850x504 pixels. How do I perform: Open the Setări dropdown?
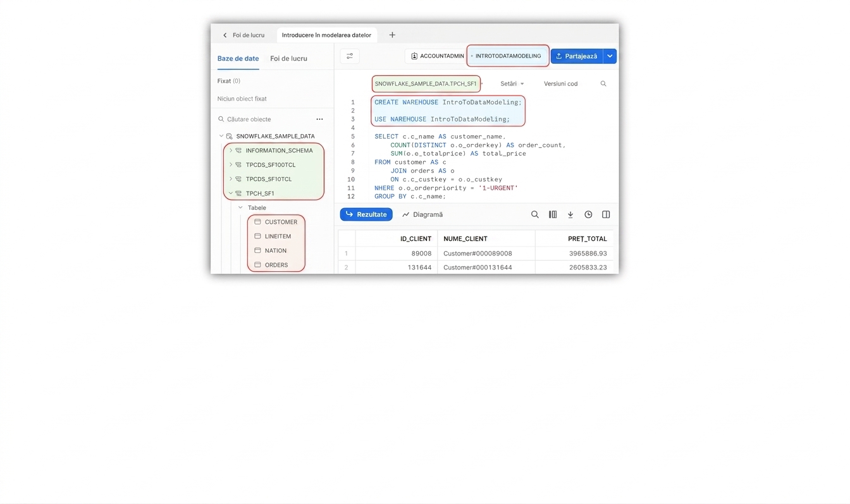512,83
